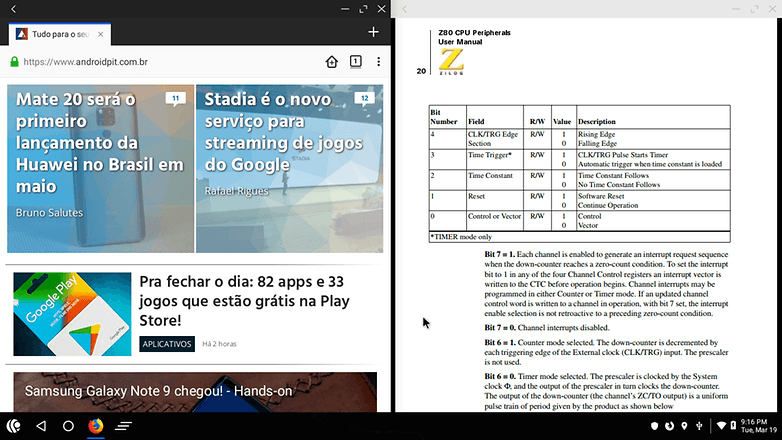Go back in the browser window titlebar
Viewport: 782px width, 440px height.
tap(13, 9)
